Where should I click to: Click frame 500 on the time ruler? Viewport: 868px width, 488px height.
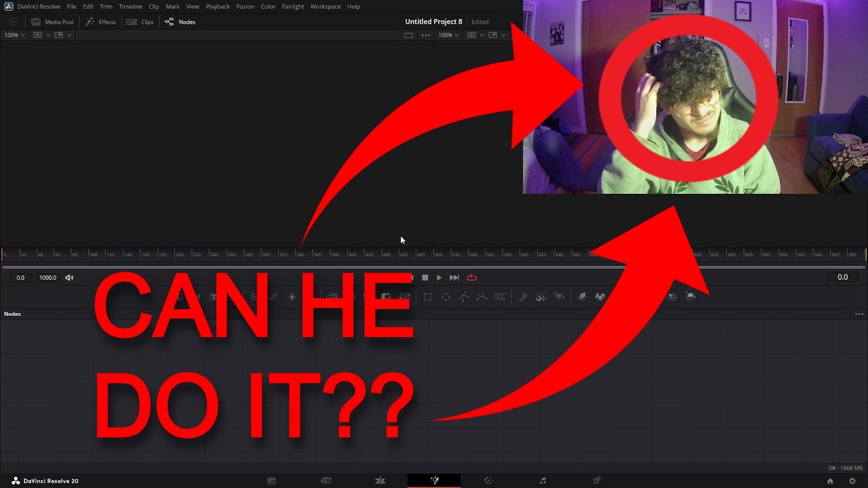click(438, 254)
